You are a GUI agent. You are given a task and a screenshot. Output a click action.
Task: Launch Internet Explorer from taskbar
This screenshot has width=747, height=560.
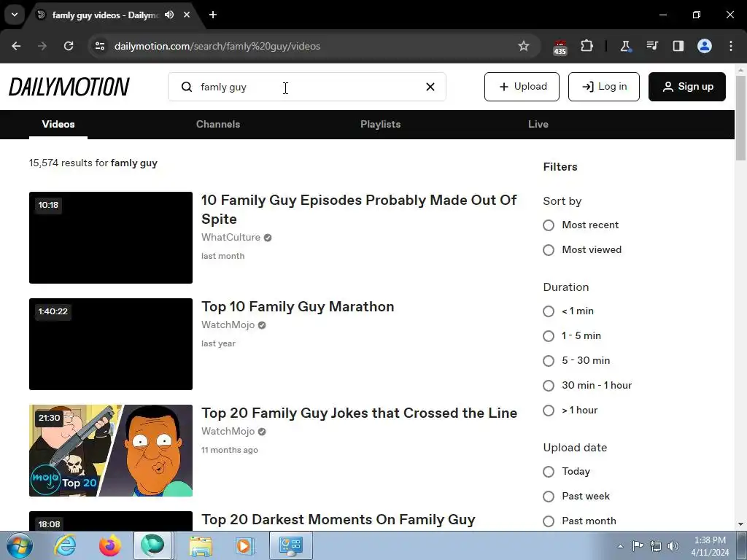tap(65, 545)
